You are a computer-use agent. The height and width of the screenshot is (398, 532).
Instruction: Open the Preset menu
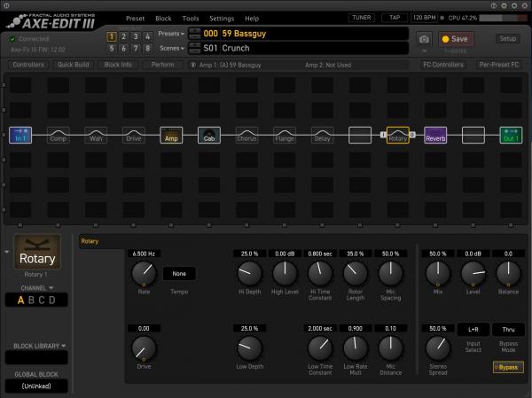[x=135, y=19]
